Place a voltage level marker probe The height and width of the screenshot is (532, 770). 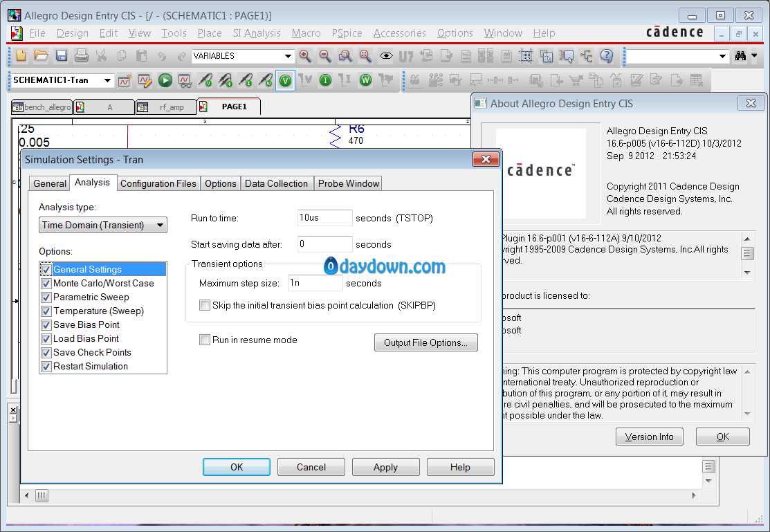(x=205, y=80)
